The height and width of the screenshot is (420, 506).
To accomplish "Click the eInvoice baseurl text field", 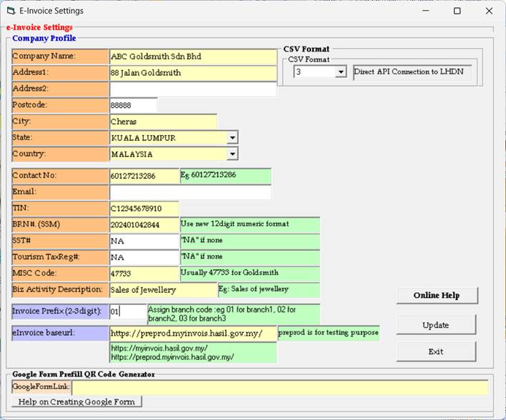I will coord(192,334).
